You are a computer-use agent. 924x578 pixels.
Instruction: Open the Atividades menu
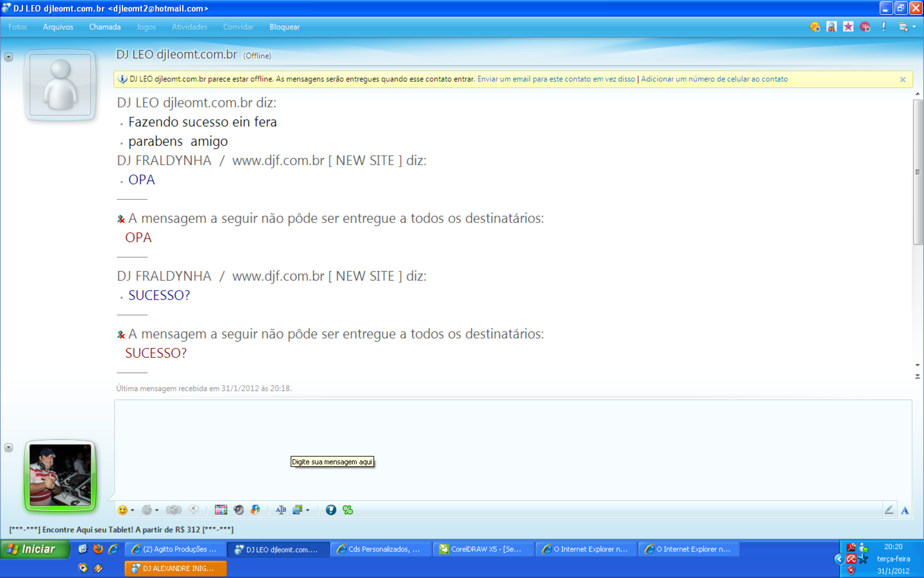(x=189, y=27)
